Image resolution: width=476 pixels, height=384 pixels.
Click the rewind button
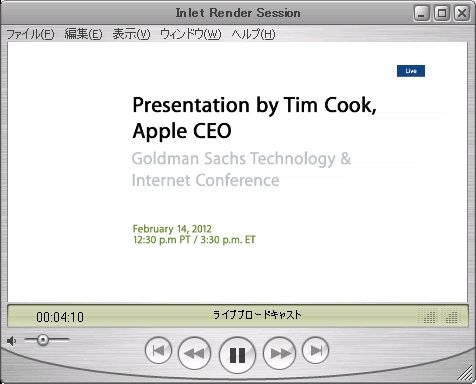[194, 353]
